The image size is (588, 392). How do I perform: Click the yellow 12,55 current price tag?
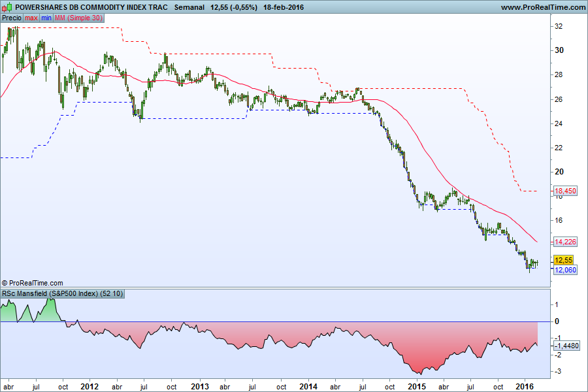click(x=564, y=260)
